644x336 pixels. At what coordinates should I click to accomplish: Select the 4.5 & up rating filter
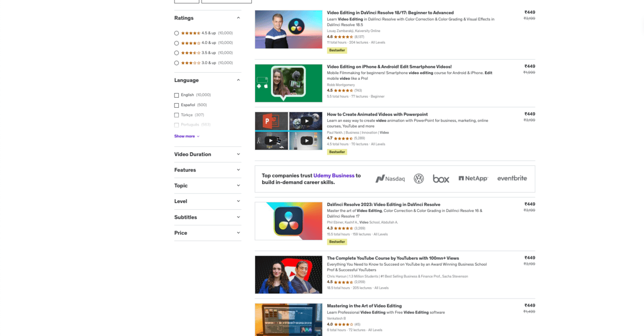176,33
